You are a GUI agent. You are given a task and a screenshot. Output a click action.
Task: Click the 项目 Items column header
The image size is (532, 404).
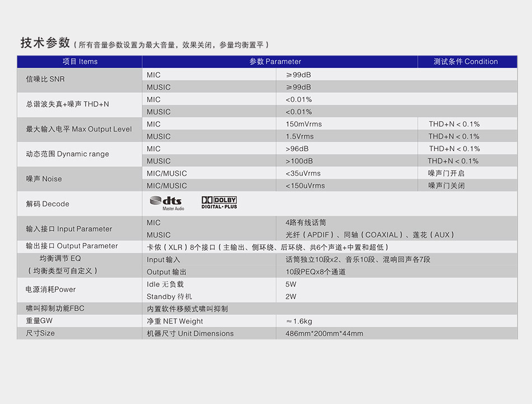79,61
